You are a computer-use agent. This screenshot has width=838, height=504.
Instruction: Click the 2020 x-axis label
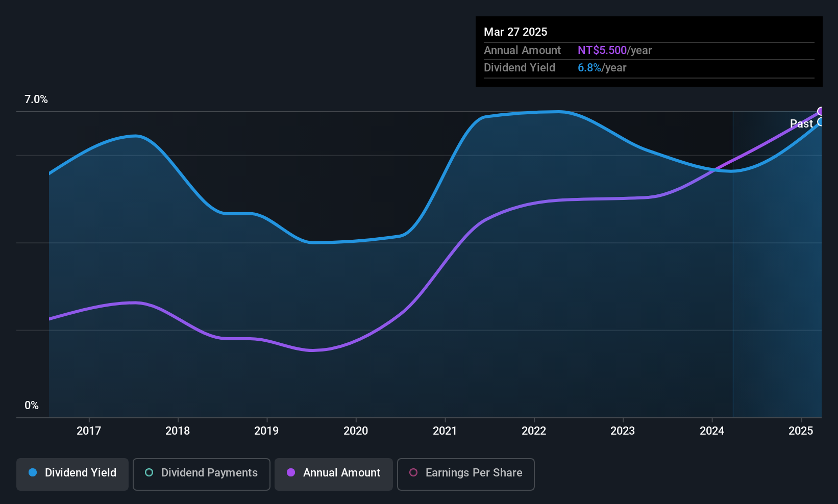[356, 431]
